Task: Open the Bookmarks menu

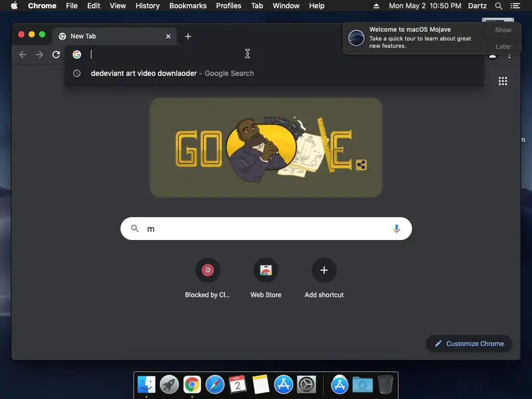Action: (x=188, y=6)
